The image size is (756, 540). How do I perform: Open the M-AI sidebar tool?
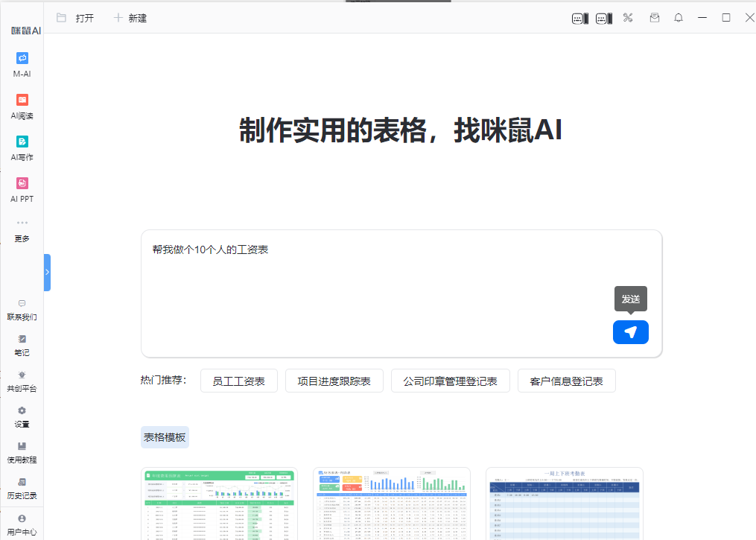[22, 64]
